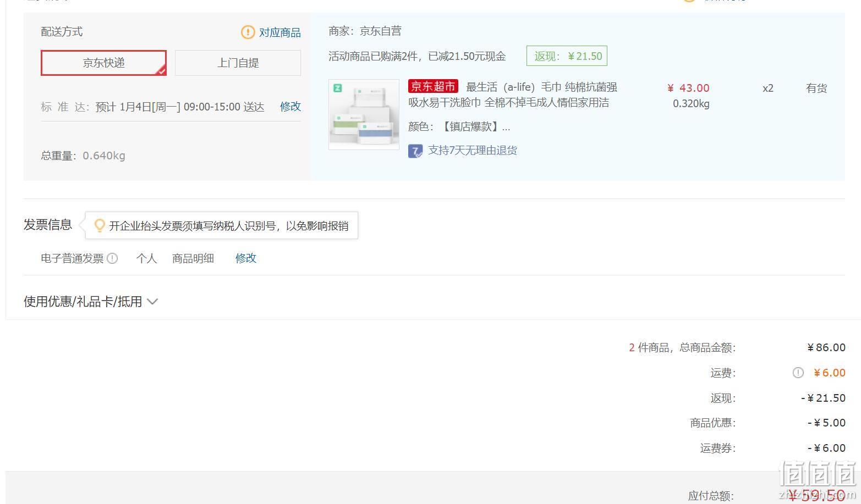
Task: Click the 商品明细 invoice content text
Action: pyautogui.click(x=193, y=258)
